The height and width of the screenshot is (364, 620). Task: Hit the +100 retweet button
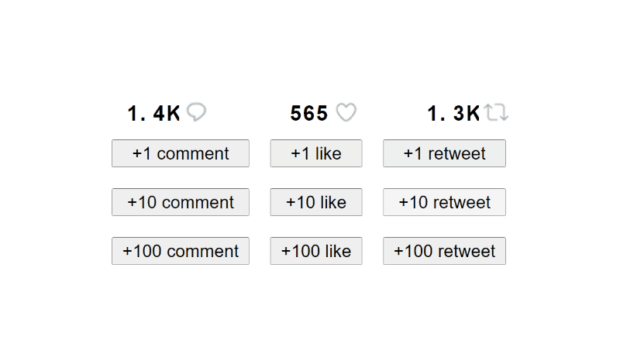[x=444, y=251]
